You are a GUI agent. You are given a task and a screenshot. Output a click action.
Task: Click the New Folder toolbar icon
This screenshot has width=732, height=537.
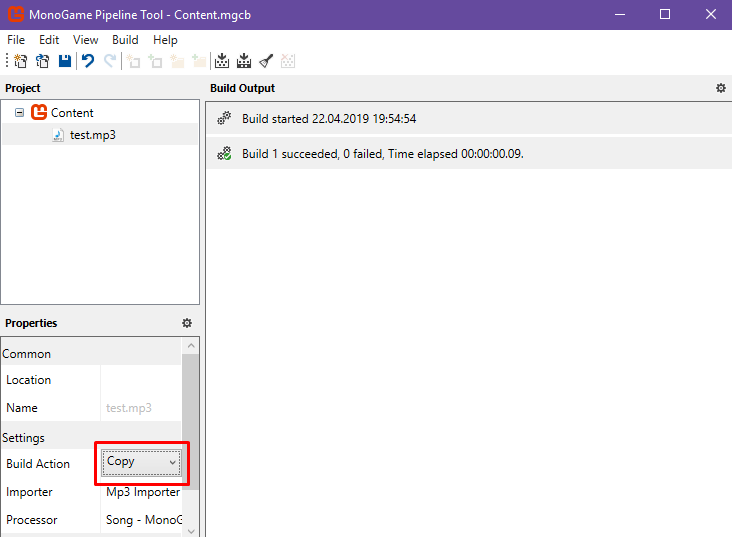click(x=177, y=61)
